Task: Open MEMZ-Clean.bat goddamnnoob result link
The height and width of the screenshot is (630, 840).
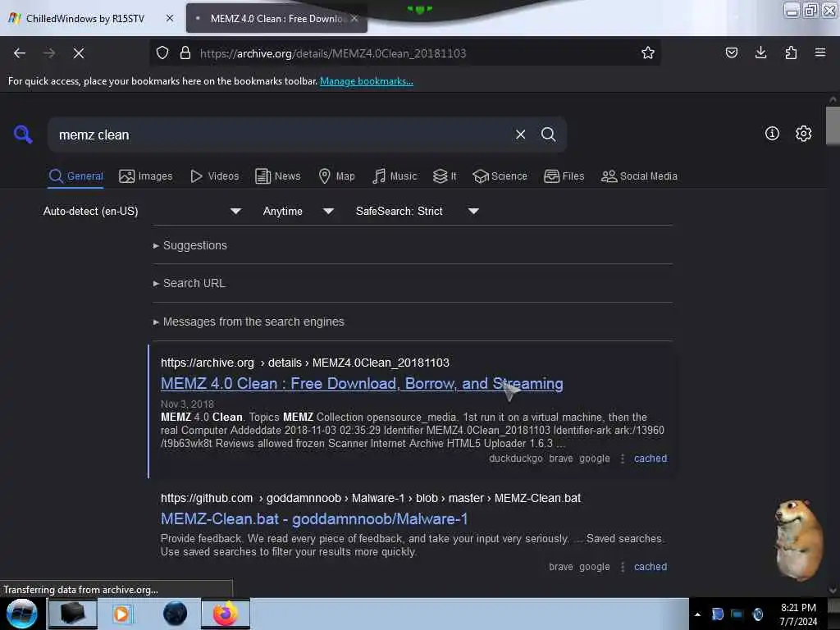Action: point(314,518)
